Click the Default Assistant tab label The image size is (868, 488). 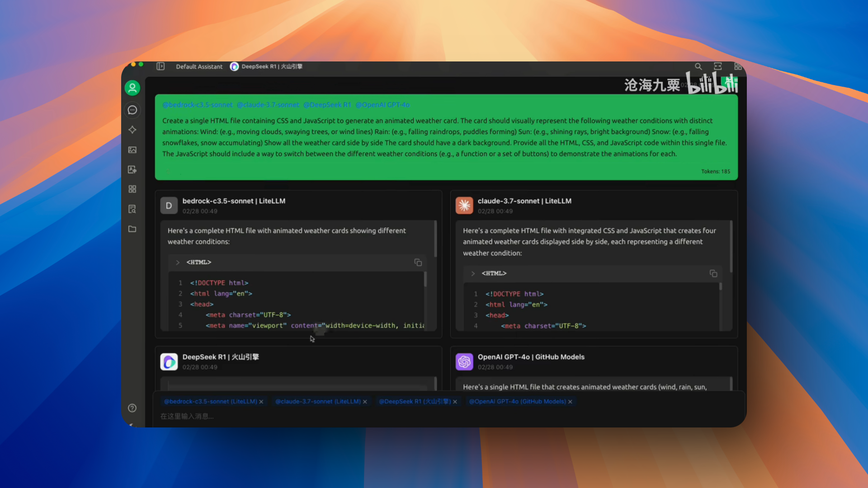coord(199,66)
